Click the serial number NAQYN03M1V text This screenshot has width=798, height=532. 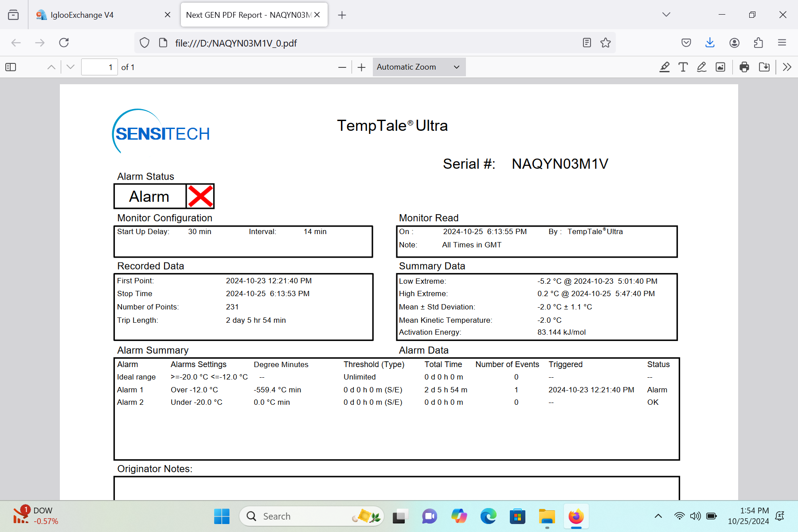(x=560, y=164)
